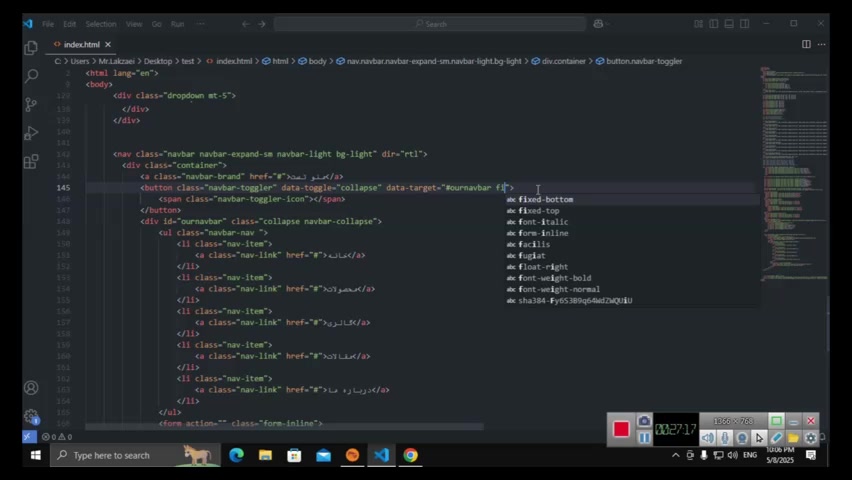Show errors and warnings count in status bar

tap(57, 437)
